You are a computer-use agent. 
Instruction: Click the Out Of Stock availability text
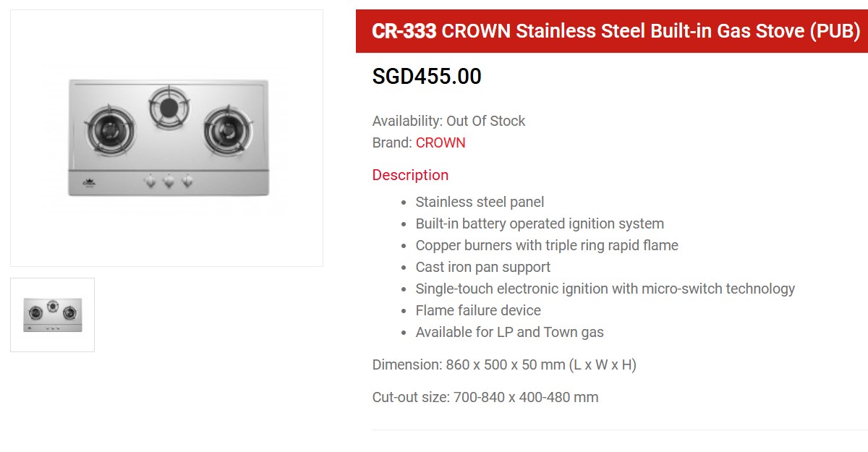[x=485, y=121]
